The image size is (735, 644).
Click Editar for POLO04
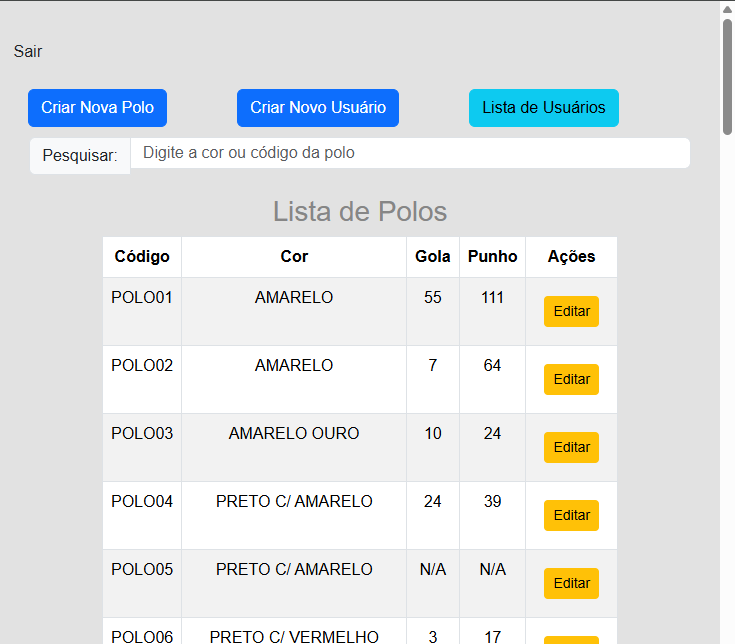[x=571, y=515]
